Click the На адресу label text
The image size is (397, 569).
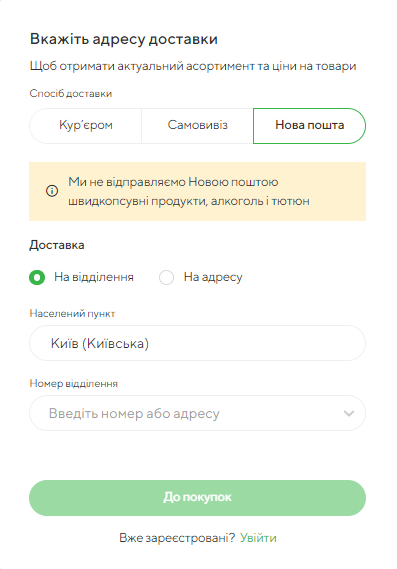click(213, 277)
